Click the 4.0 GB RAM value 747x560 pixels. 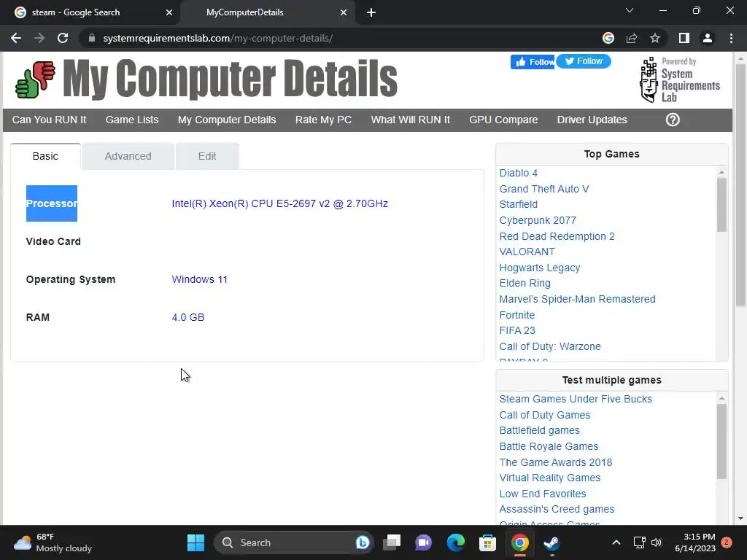pos(187,317)
